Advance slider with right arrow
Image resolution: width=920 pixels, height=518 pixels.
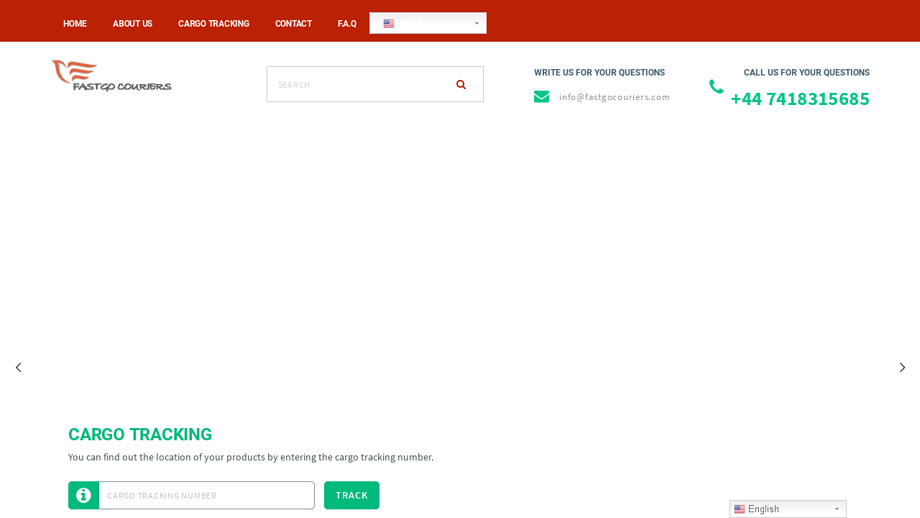(x=901, y=368)
